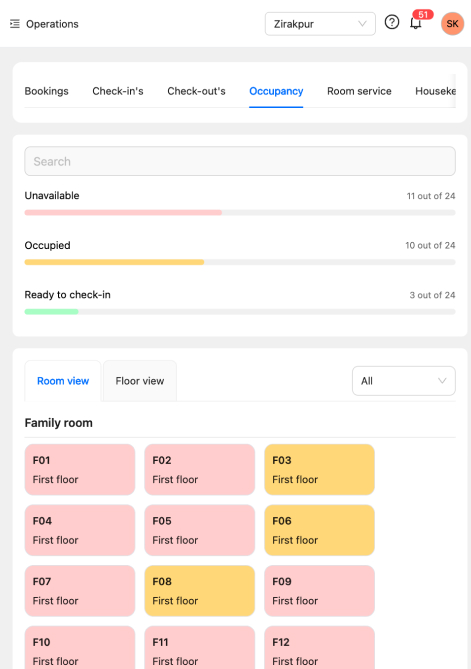The image size is (471, 669).
Task: Click the '11 out of 24' count
Action: coord(431,196)
